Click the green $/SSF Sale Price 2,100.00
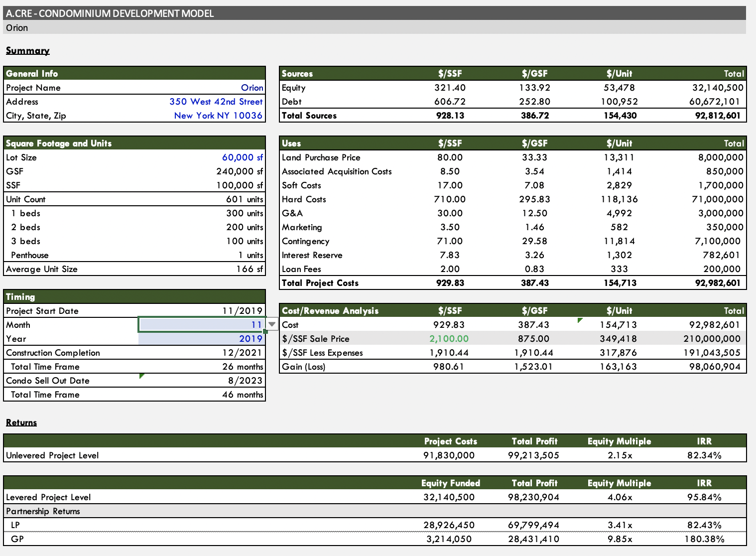Viewport: 756px width, 556px height. [x=449, y=339]
